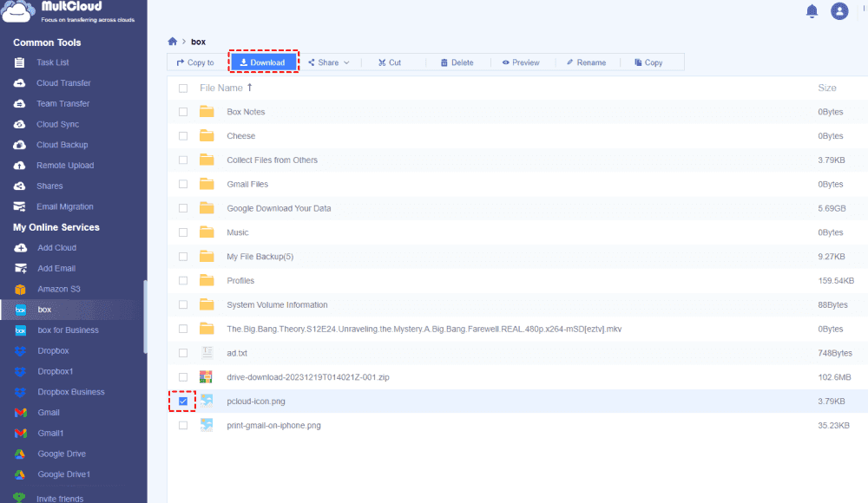The width and height of the screenshot is (868, 503).
Task: Click the Gmail1 envelope icon
Action: 21,434
